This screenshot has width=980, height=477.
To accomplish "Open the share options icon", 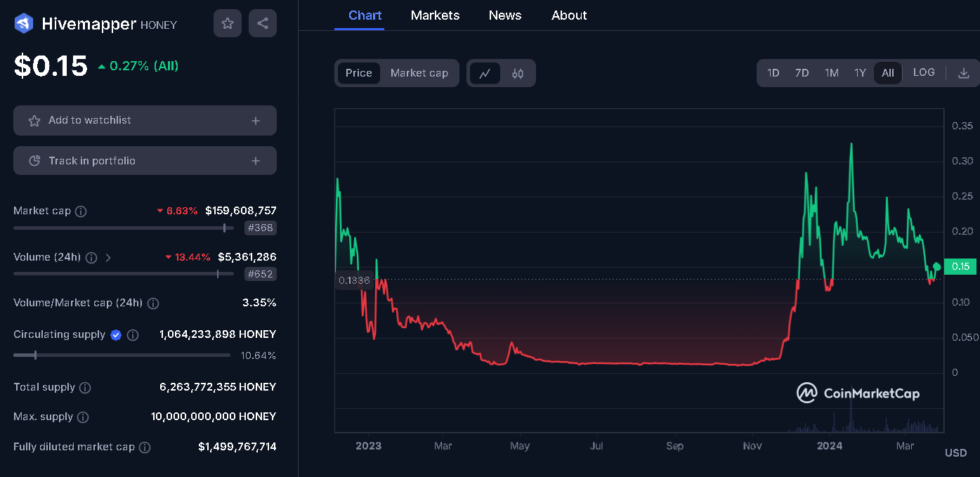I will [263, 23].
